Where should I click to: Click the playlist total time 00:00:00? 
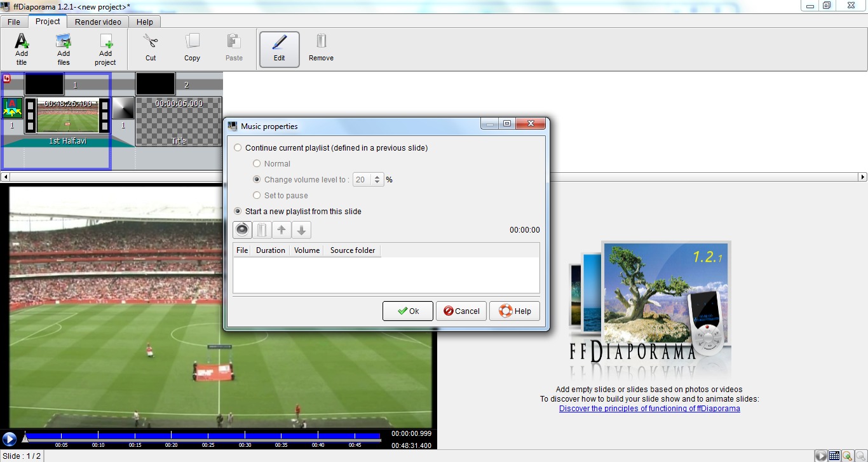point(525,230)
